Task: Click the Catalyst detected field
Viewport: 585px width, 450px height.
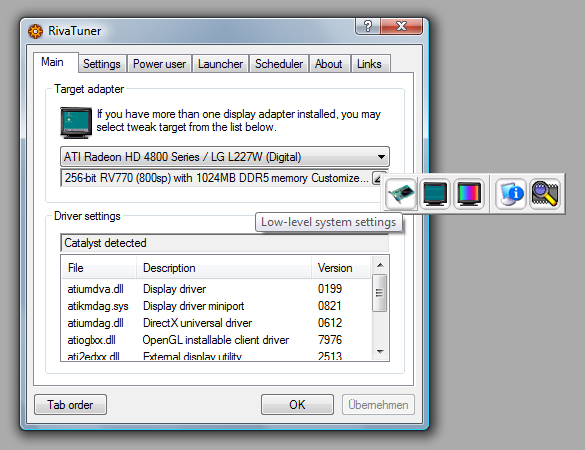Action: coord(224,243)
